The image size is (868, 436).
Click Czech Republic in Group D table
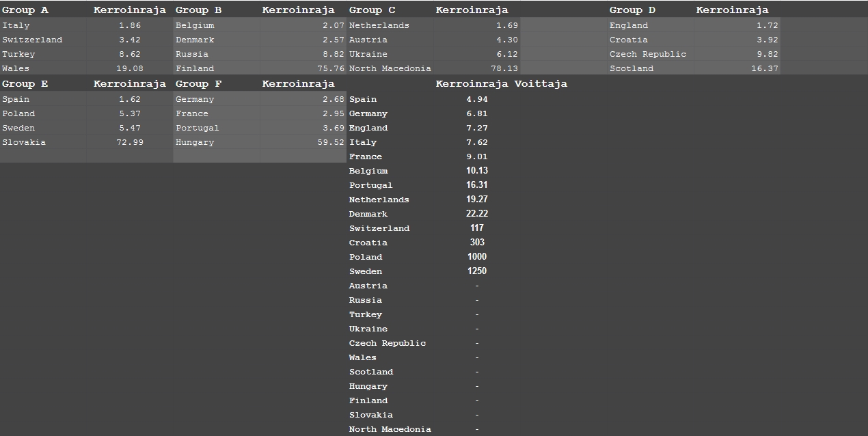pyautogui.click(x=647, y=54)
